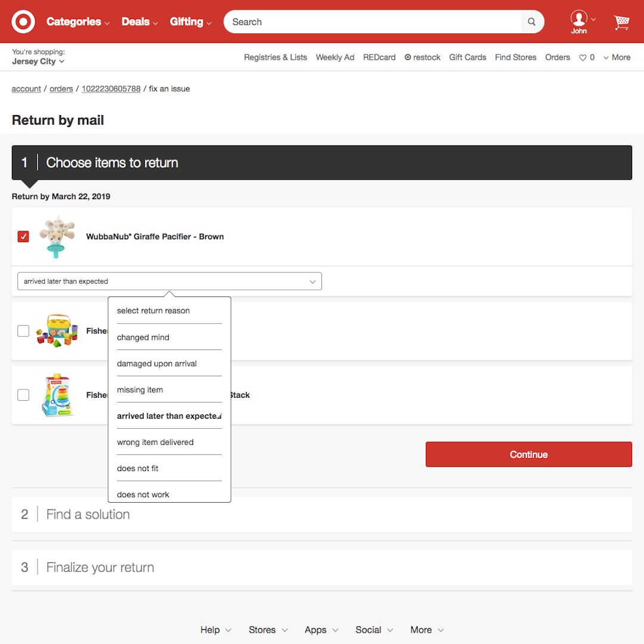The height and width of the screenshot is (644, 644).
Task: Click into the Search field
Action: [373, 22]
